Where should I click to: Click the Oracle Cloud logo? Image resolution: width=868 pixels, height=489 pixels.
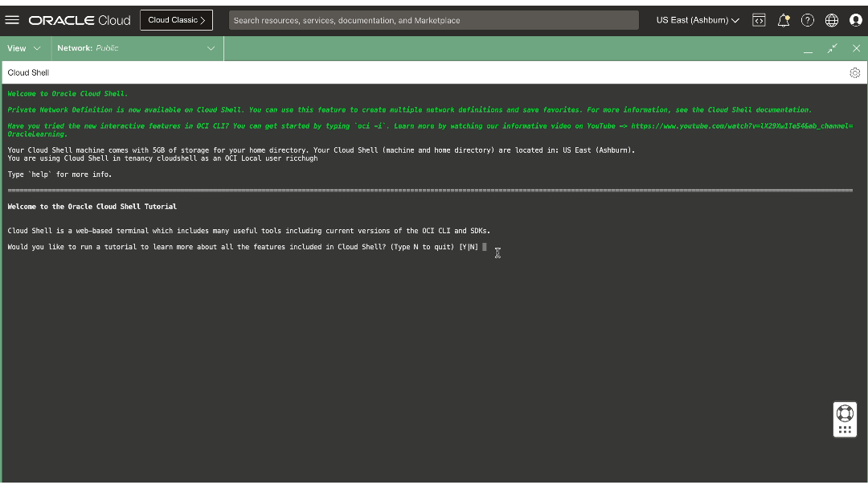pos(78,20)
